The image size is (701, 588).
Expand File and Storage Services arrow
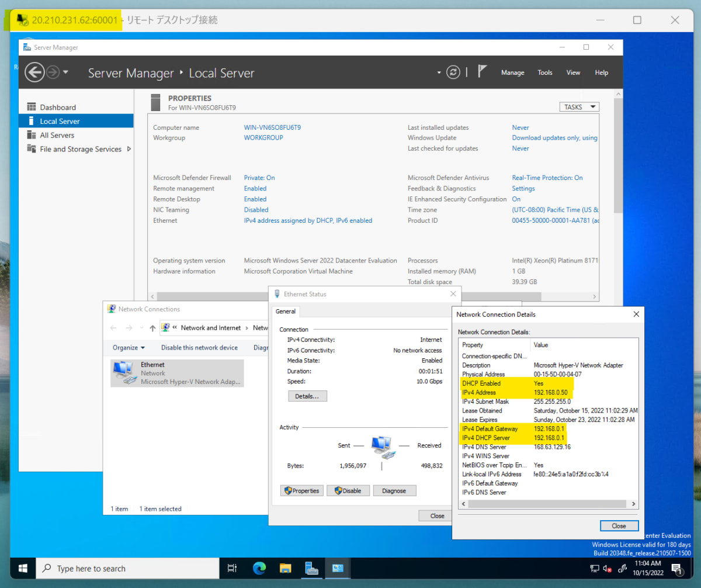[x=129, y=149]
